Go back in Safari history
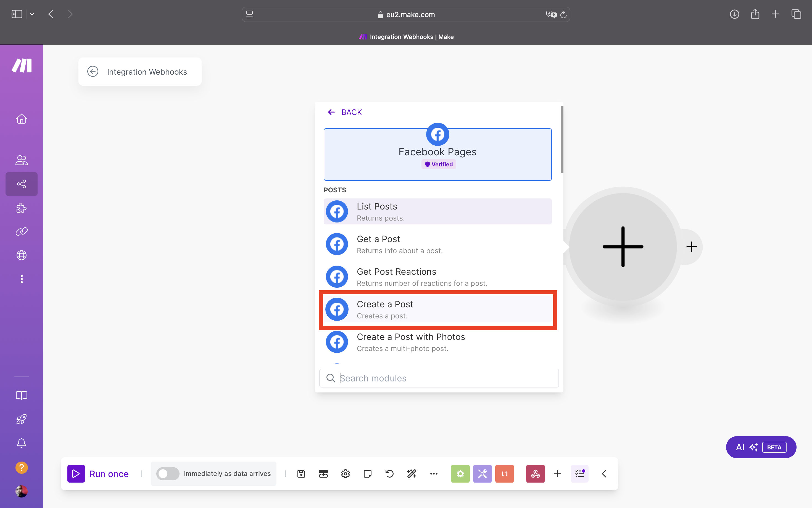The width and height of the screenshot is (812, 508). coord(51,14)
